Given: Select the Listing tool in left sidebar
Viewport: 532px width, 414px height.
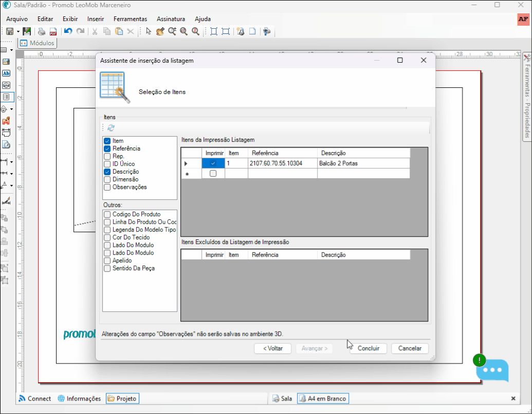Looking at the screenshot, I should pos(6,97).
